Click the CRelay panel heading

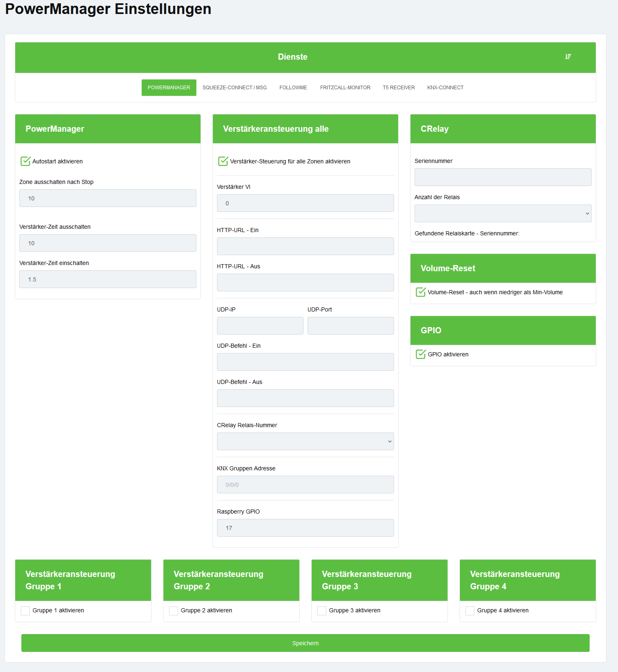[435, 129]
